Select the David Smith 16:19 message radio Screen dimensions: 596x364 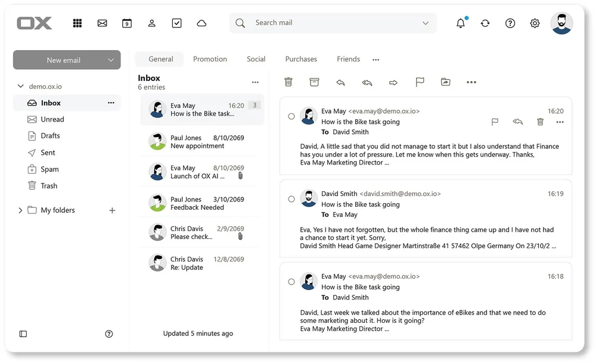tap(291, 199)
